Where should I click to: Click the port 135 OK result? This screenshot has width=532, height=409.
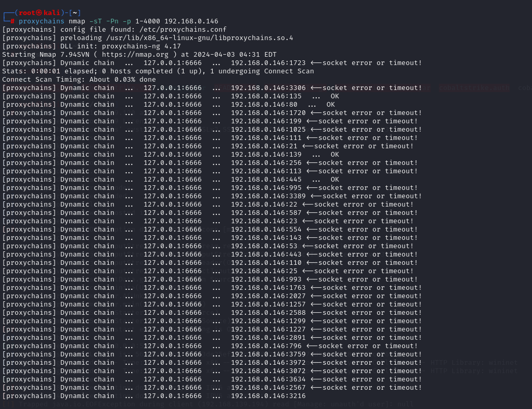point(284,96)
